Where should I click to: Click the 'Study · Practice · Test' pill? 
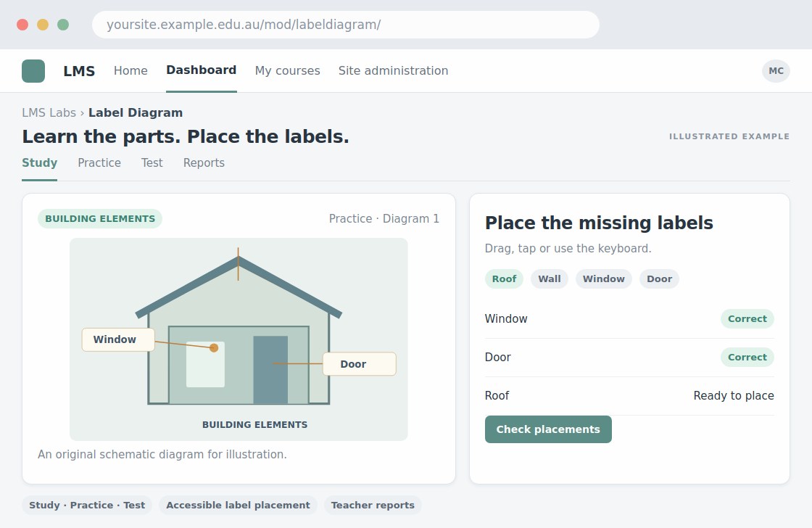87,506
